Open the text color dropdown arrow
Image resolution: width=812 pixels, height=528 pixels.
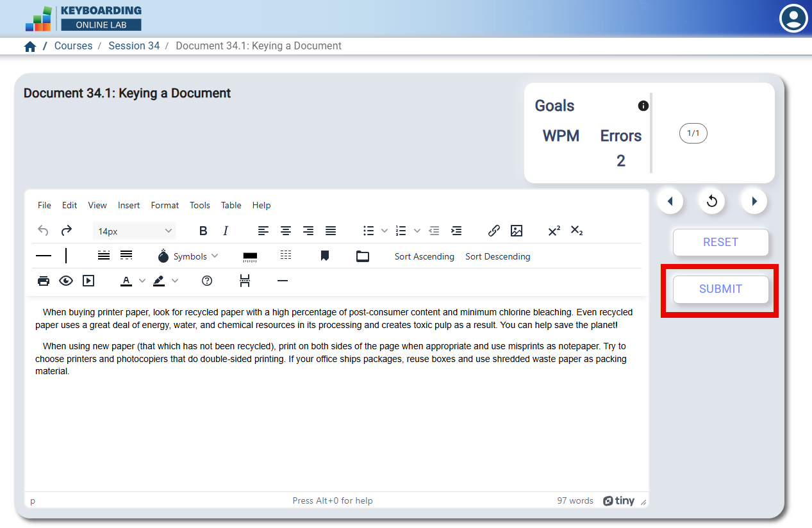click(142, 281)
